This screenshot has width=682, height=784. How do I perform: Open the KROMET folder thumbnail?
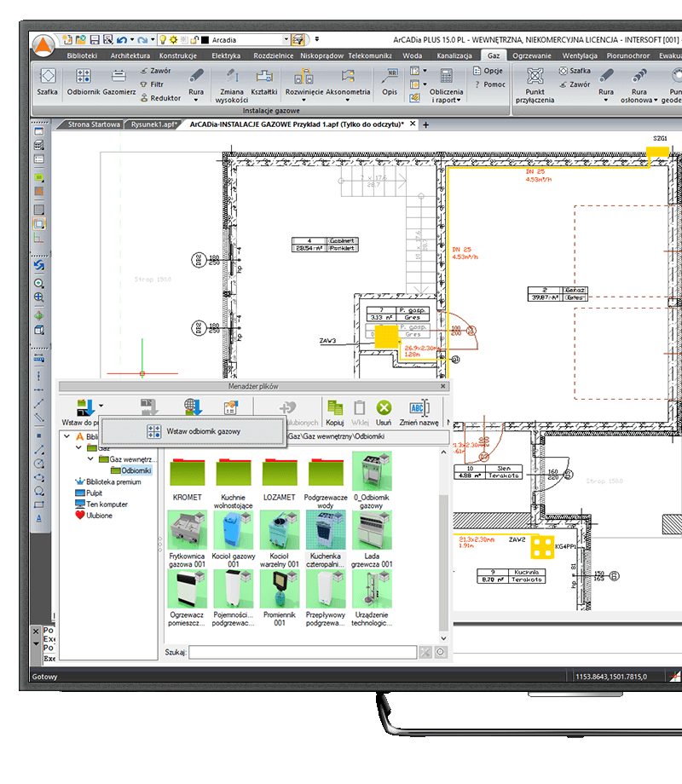(188, 478)
